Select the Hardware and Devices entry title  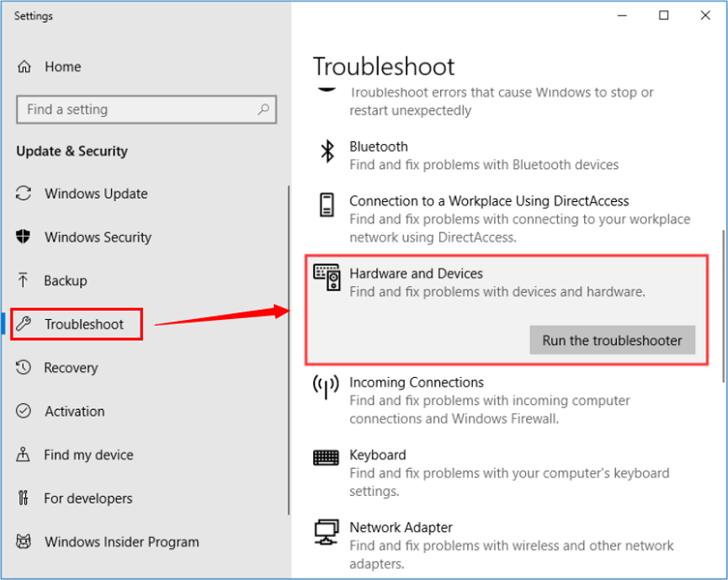pos(416,274)
